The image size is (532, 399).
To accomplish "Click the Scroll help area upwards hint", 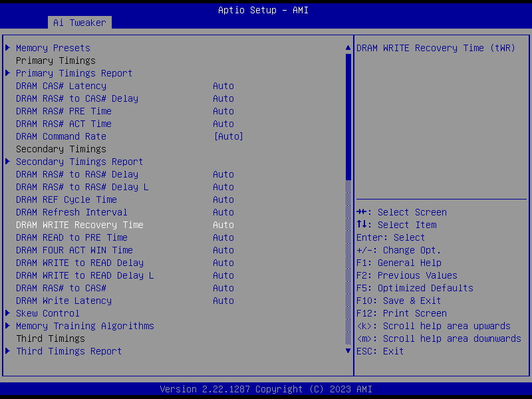I will (x=434, y=326).
